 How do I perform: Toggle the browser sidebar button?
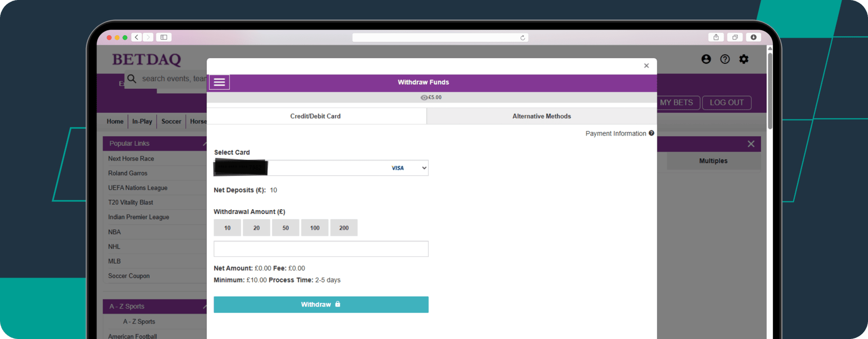164,37
